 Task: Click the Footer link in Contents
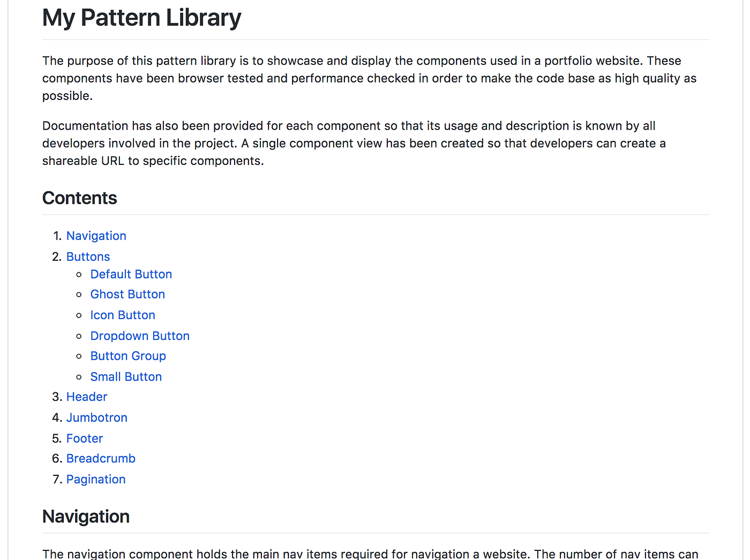[84, 438]
